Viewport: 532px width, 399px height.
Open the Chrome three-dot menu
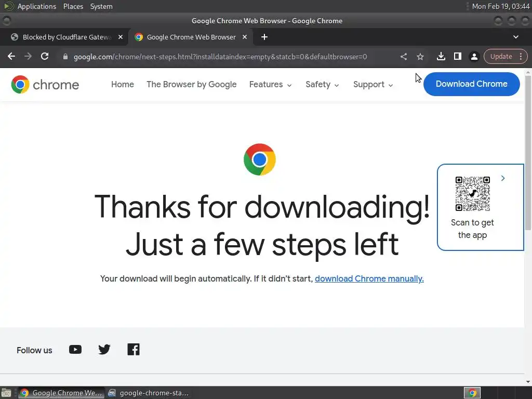pyautogui.click(x=521, y=56)
